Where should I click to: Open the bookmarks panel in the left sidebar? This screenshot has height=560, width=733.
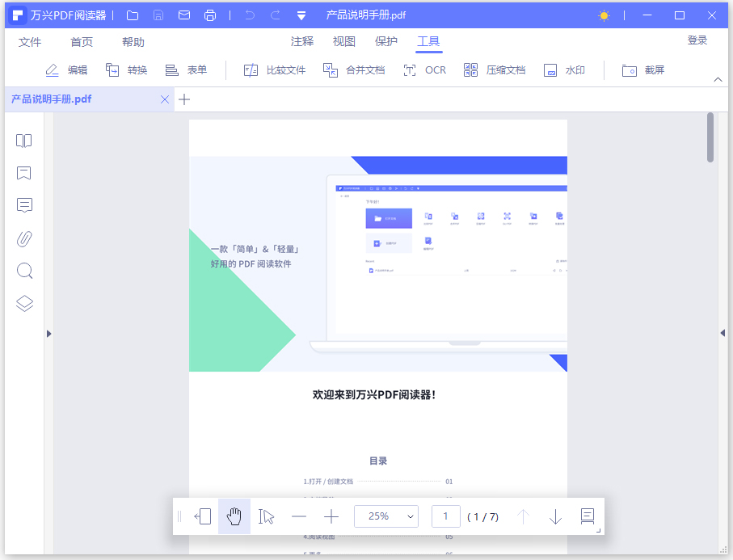click(23, 173)
